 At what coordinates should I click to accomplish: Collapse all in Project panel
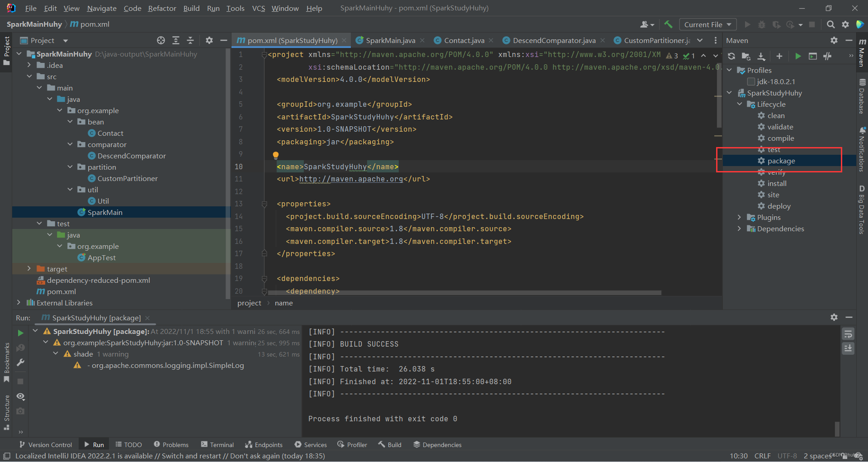190,40
